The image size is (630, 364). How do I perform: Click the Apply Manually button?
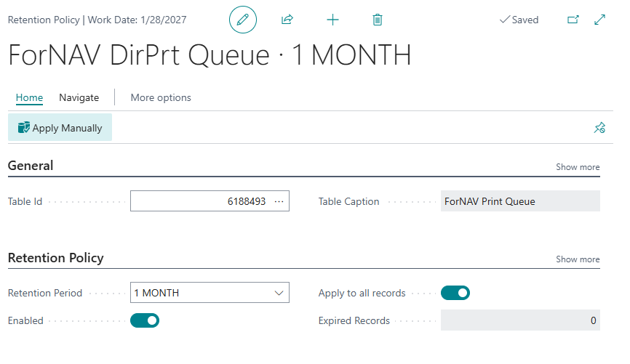[60, 128]
